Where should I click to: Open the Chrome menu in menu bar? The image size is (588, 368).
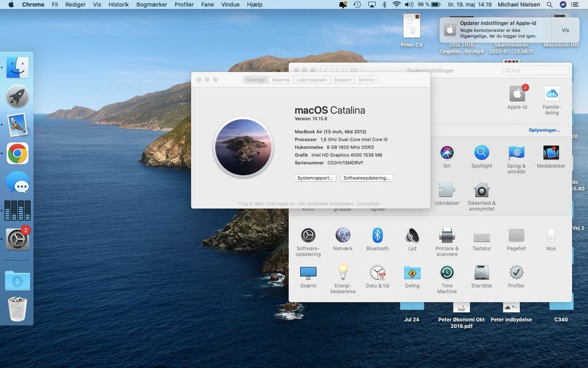click(x=33, y=4)
